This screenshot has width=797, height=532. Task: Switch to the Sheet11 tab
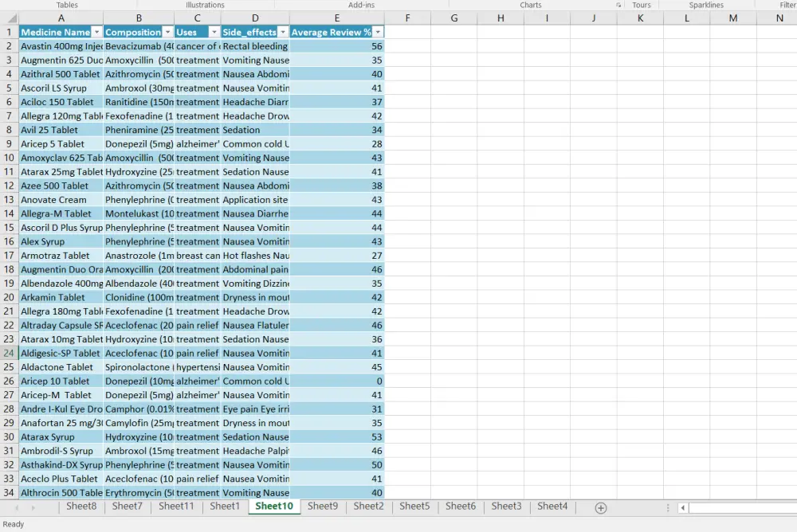pyautogui.click(x=176, y=506)
